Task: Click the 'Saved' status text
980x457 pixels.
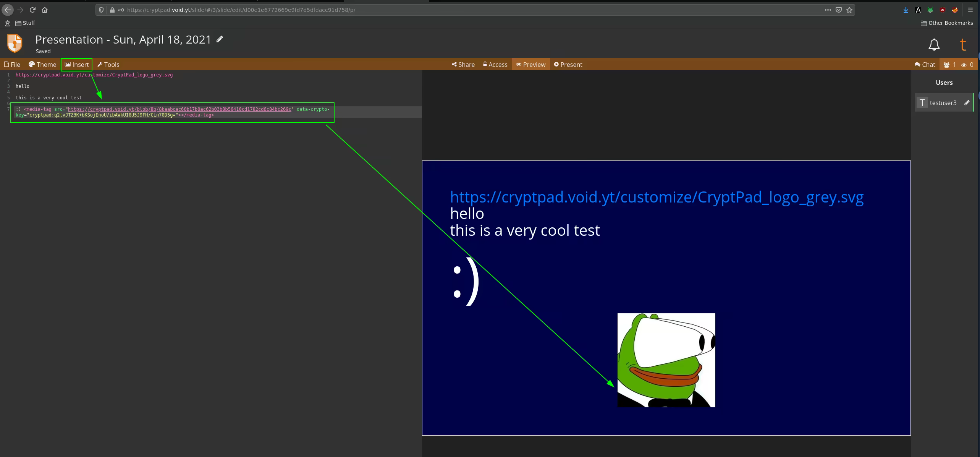Action: (43, 51)
